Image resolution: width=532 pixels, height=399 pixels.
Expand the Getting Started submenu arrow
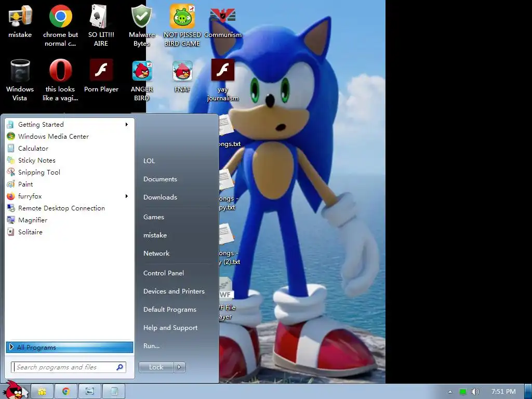[x=127, y=125]
